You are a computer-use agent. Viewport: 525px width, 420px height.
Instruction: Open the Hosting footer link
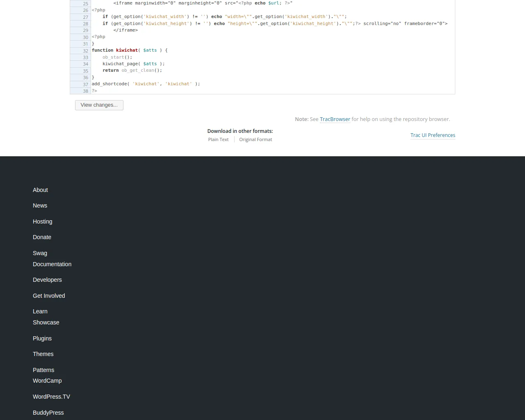[43, 221]
